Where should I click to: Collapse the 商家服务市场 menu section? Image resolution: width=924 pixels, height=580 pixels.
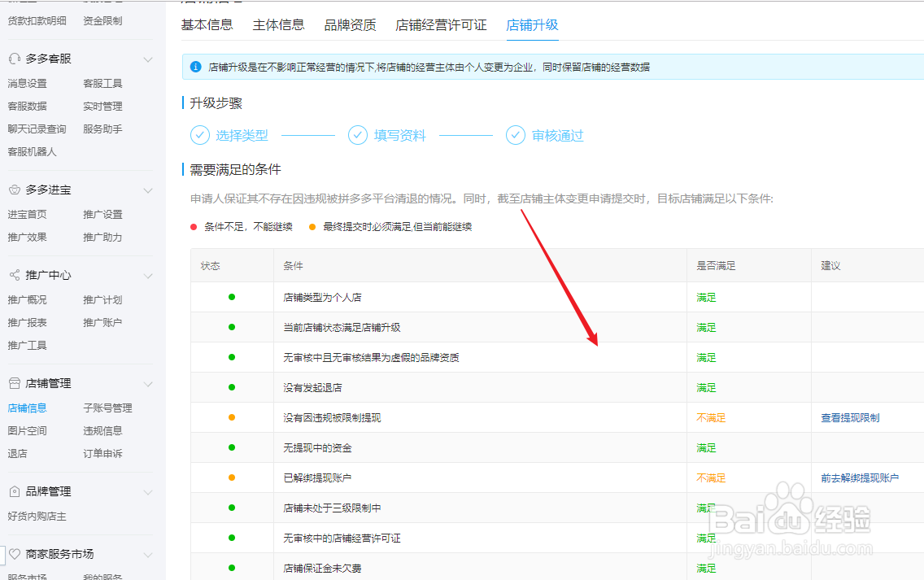point(148,555)
